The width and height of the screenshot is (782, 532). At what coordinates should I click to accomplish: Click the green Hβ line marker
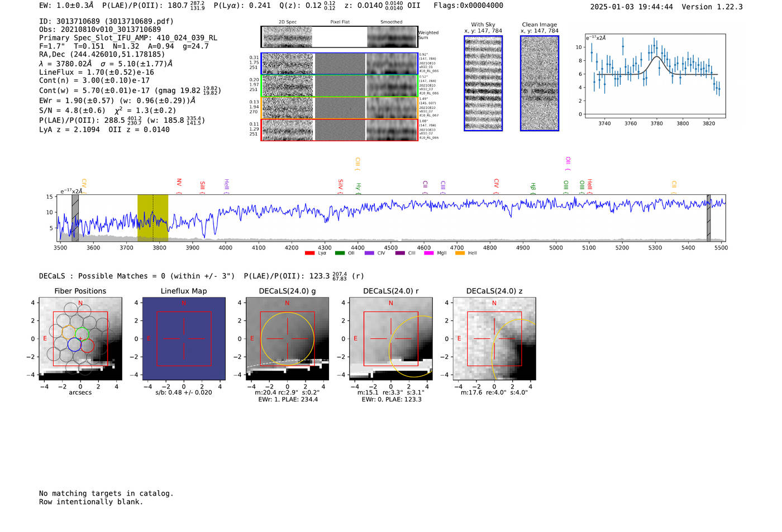pyautogui.click(x=533, y=187)
